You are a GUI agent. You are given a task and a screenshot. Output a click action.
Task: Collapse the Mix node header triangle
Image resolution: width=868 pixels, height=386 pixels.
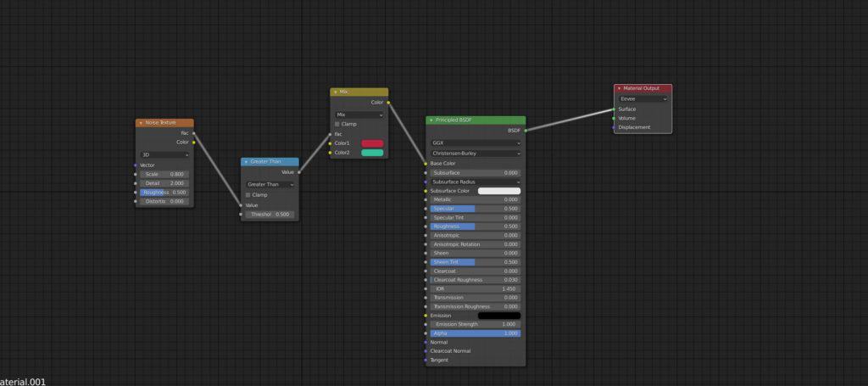tap(336, 92)
